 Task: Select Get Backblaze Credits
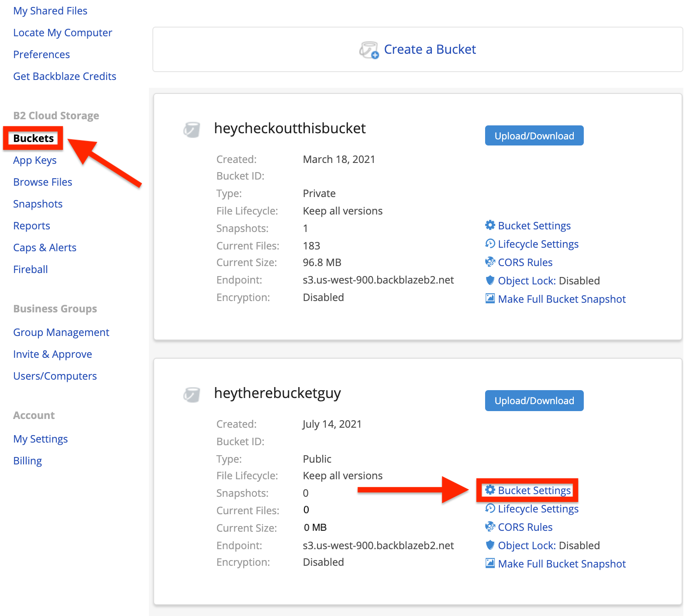tap(65, 76)
